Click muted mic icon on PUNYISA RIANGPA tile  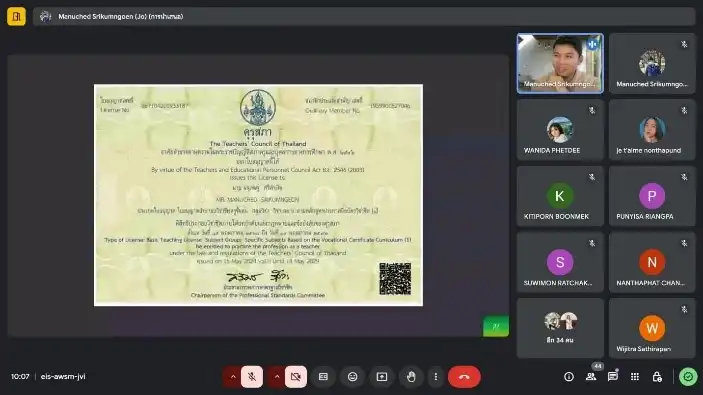(x=684, y=177)
